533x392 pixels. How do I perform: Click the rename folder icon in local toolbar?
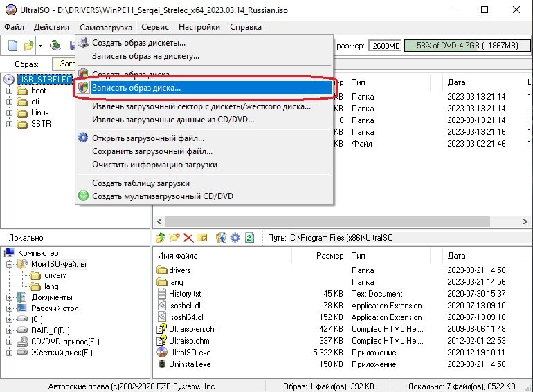click(202, 238)
